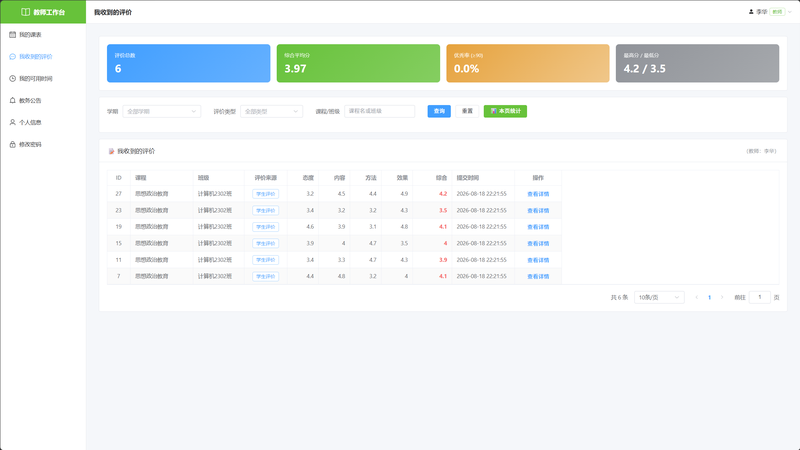The height and width of the screenshot is (450, 800).
Task: Open 查看详情 for evaluation ID 19
Action: pos(538,227)
